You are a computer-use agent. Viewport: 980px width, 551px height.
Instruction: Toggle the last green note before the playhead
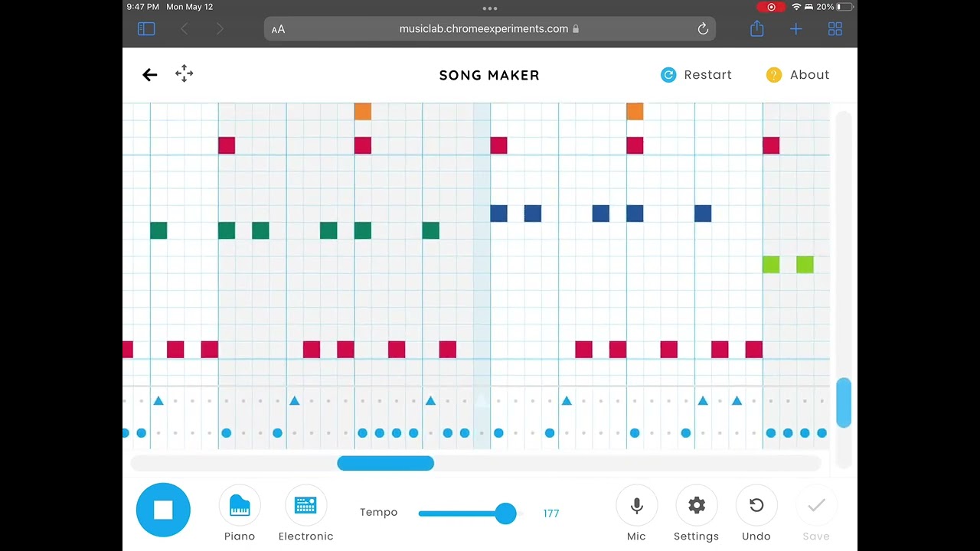pos(430,230)
